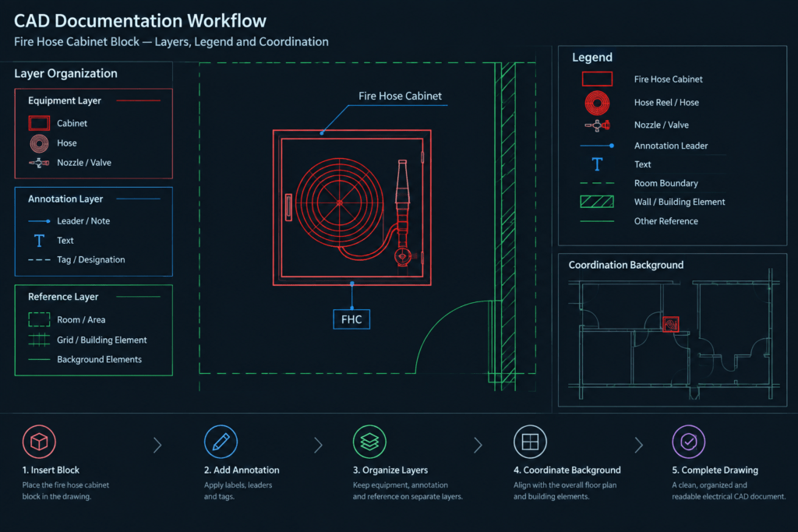Screen dimensions: 798x532
Task: Click the Text T icon in Legend
Action: (x=597, y=164)
